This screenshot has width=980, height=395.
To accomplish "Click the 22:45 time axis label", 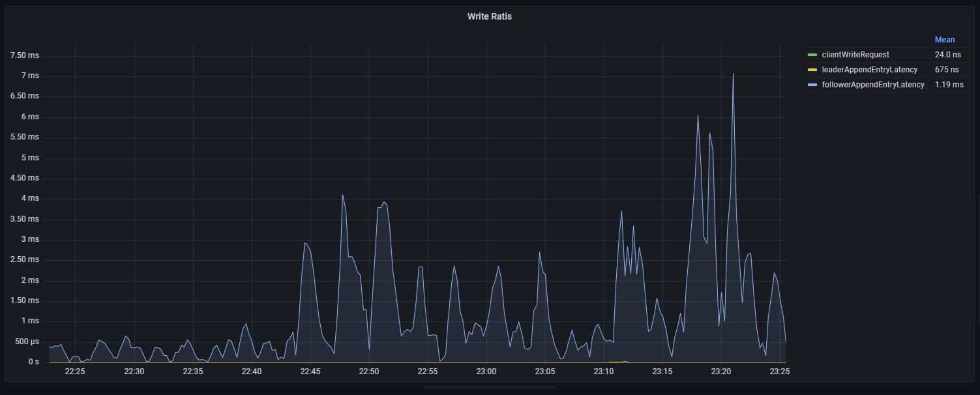I will pos(310,372).
